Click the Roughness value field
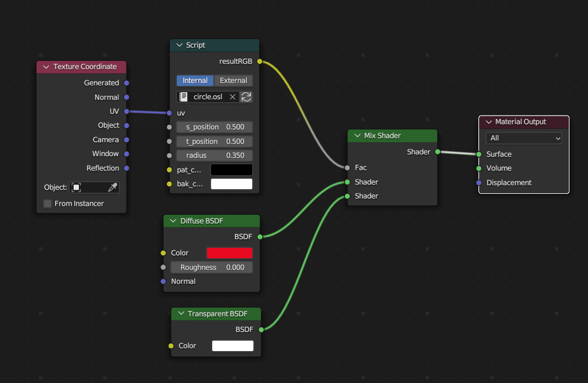This screenshot has width=588, height=383. [x=212, y=268]
